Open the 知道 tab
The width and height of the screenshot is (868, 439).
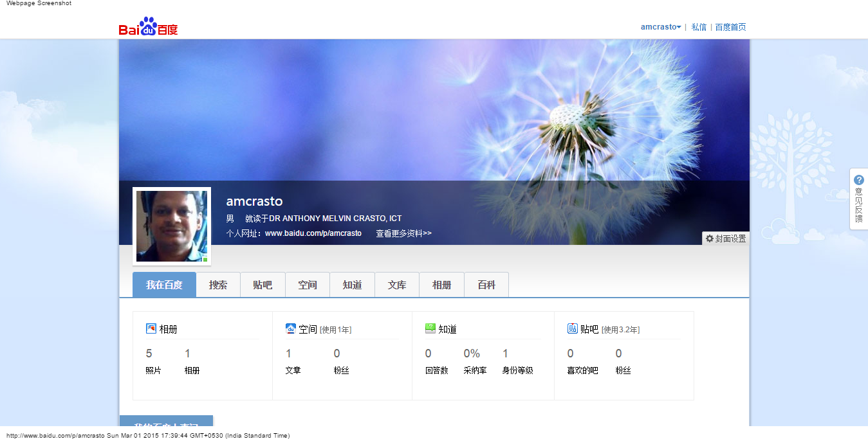352,285
